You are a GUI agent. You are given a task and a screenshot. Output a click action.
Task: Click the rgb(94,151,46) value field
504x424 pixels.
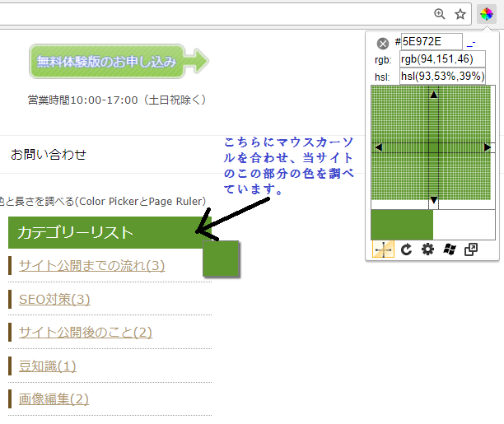click(x=442, y=59)
